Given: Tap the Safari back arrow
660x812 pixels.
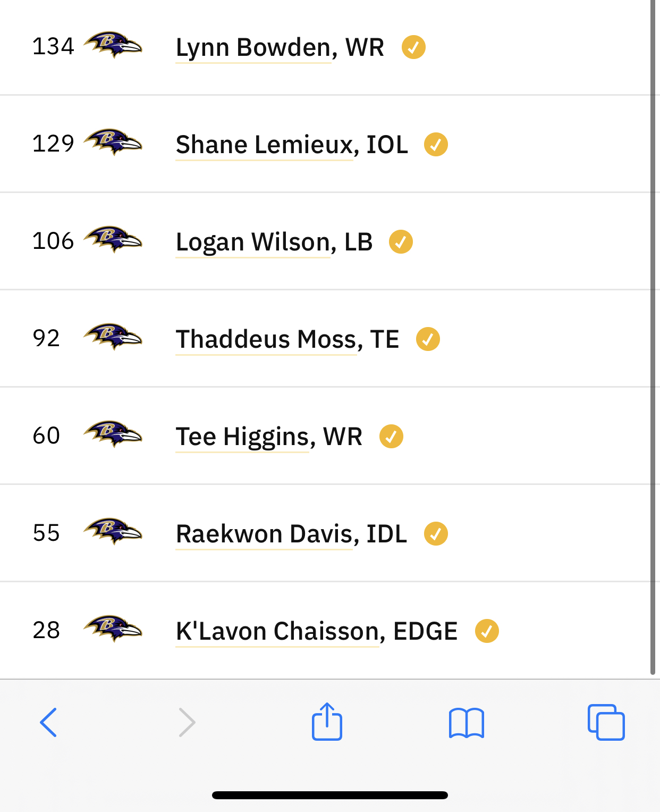Looking at the screenshot, I should 48,722.
